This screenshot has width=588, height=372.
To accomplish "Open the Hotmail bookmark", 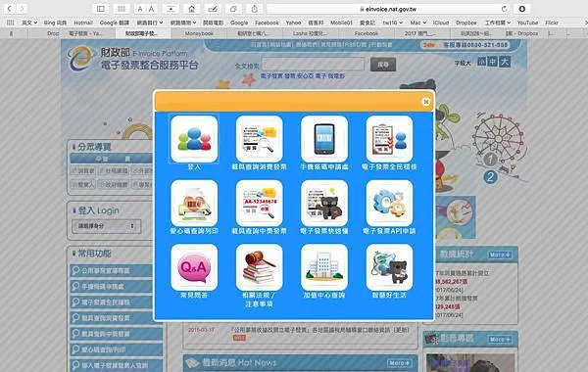I will pos(83,23).
